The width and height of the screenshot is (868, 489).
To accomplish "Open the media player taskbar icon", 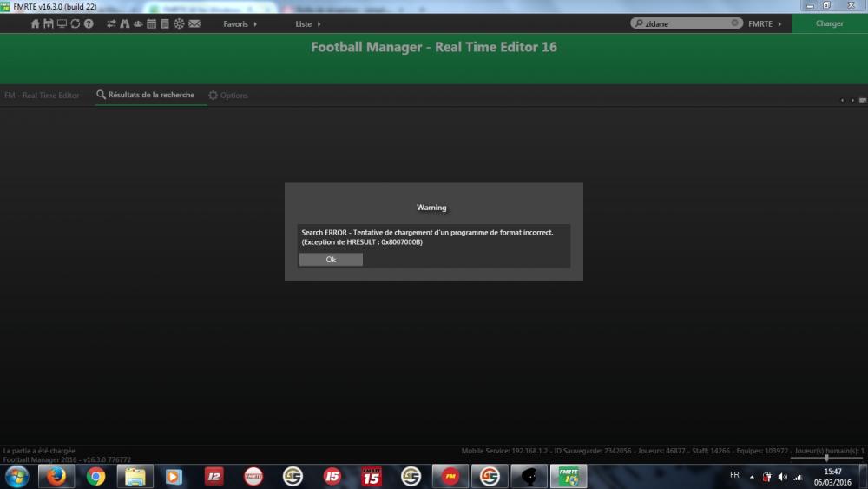I will pyautogui.click(x=174, y=476).
